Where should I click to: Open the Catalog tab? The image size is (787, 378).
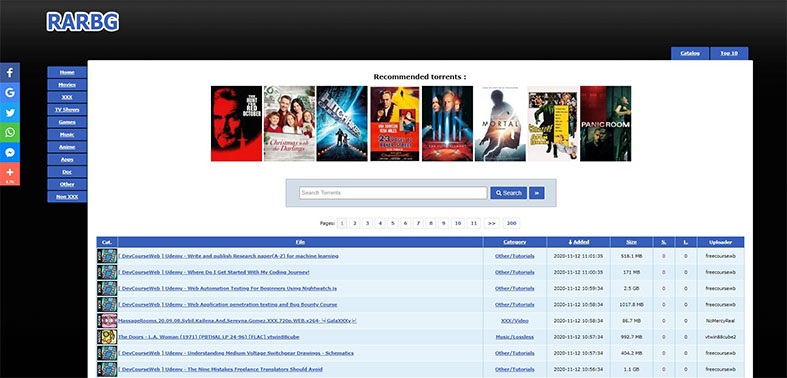pos(690,53)
